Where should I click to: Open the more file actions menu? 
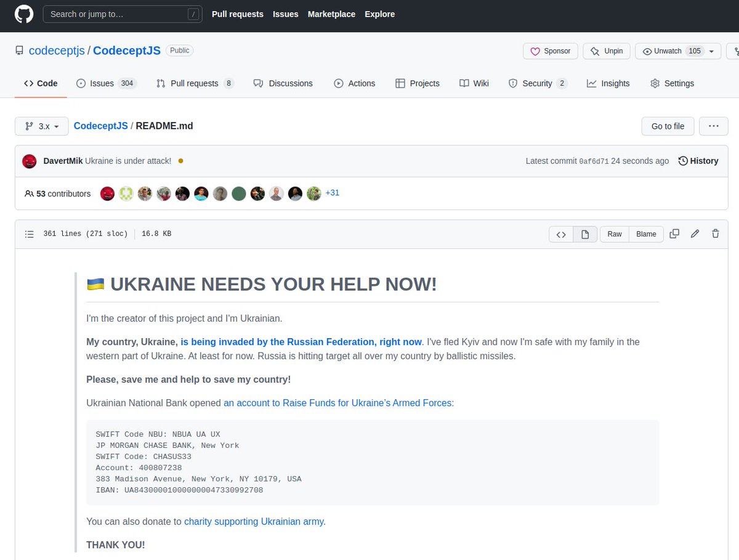tap(713, 126)
